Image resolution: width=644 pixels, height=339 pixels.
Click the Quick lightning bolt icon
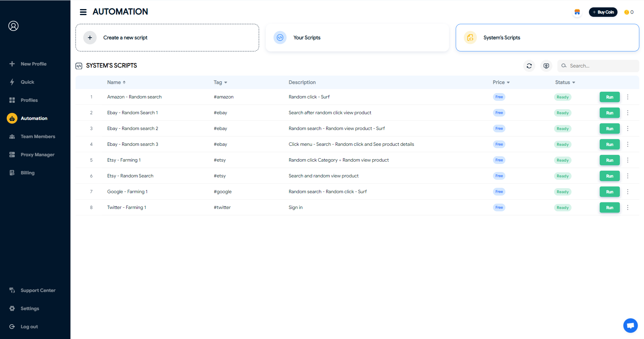tap(12, 82)
